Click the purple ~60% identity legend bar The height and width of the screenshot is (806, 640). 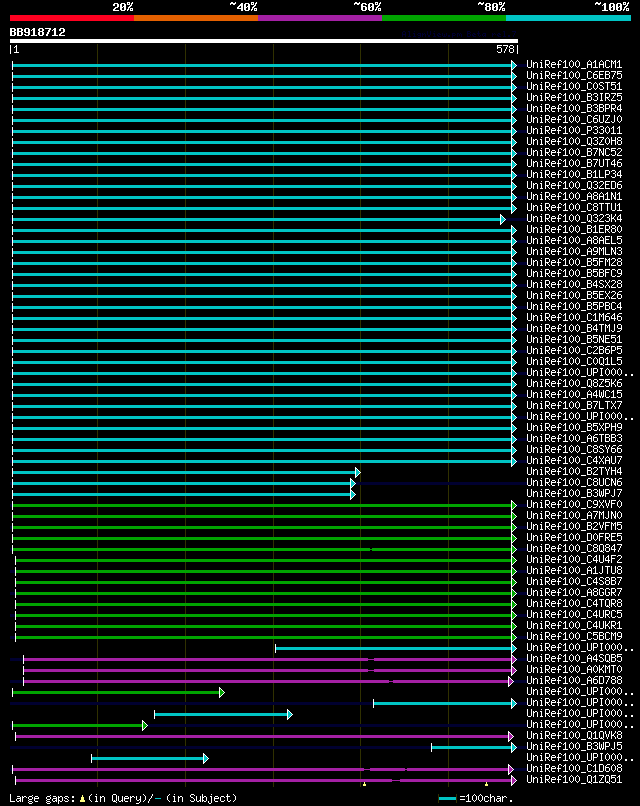pyautogui.click(x=320, y=18)
